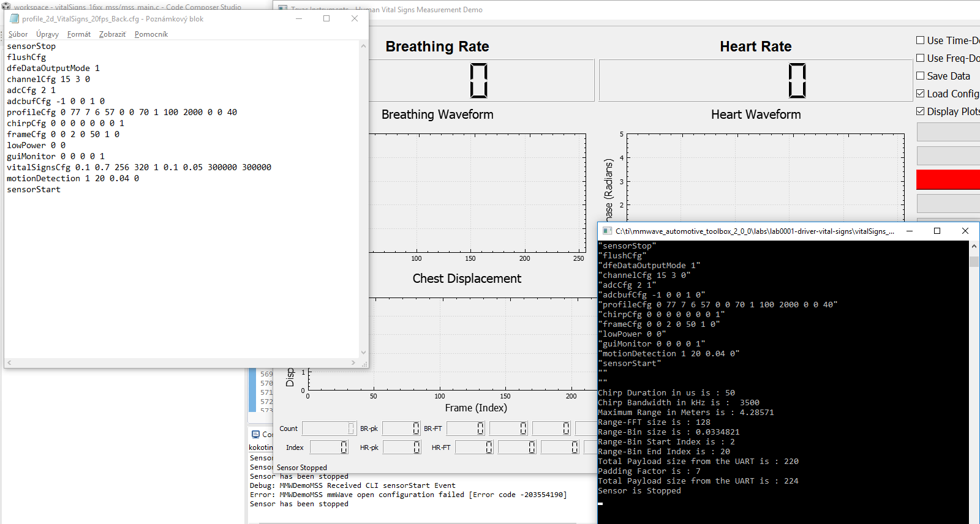Close the vitalSigns console window

(965, 231)
